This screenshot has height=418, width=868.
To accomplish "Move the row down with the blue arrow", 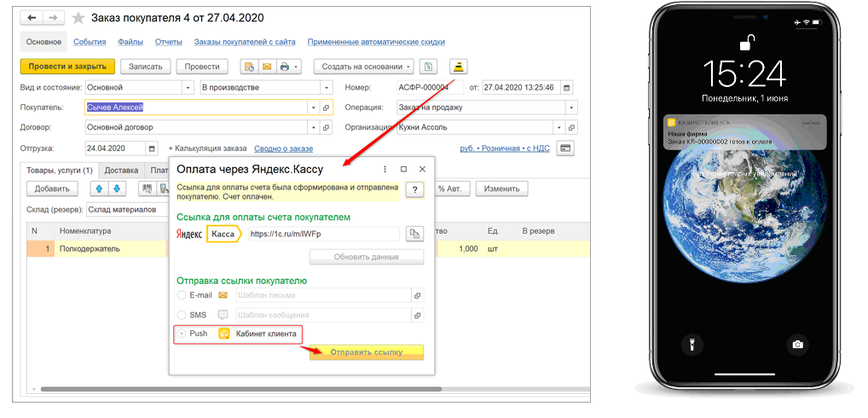I will (x=118, y=189).
